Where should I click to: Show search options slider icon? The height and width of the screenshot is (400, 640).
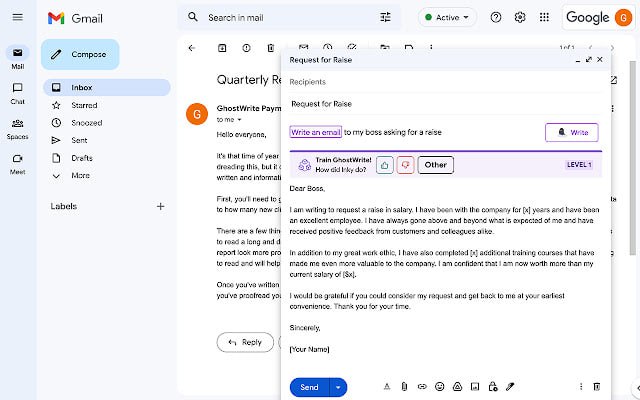coord(386,17)
